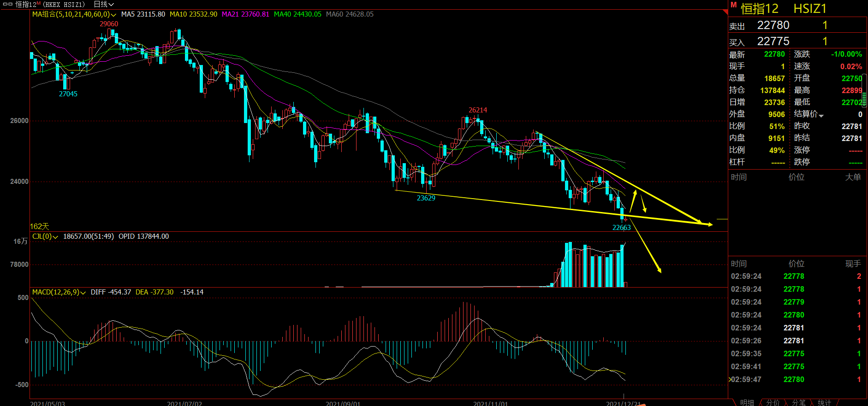
Task: Click the 78000 volume axis label
Action: click(19, 265)
